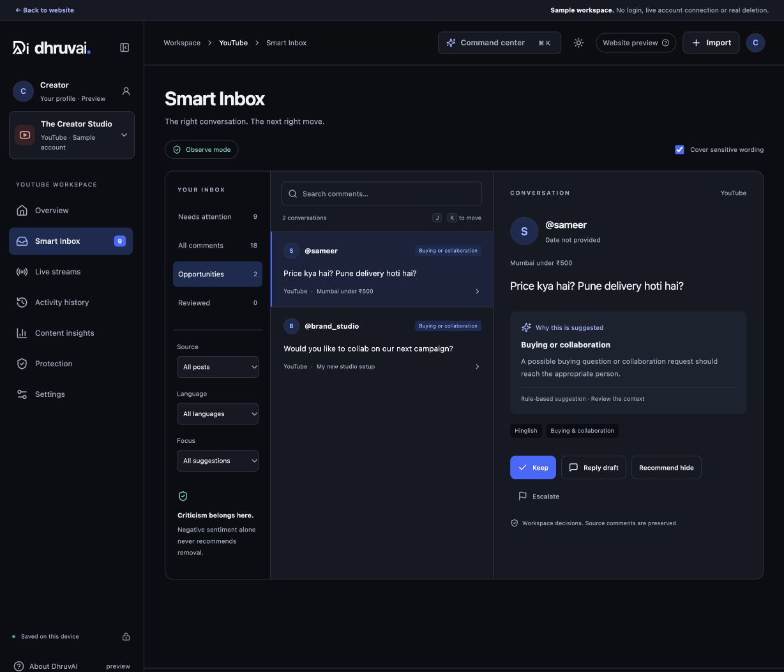
Task: Click YouTube breadcrumb
Action: (x=233, y=43)
